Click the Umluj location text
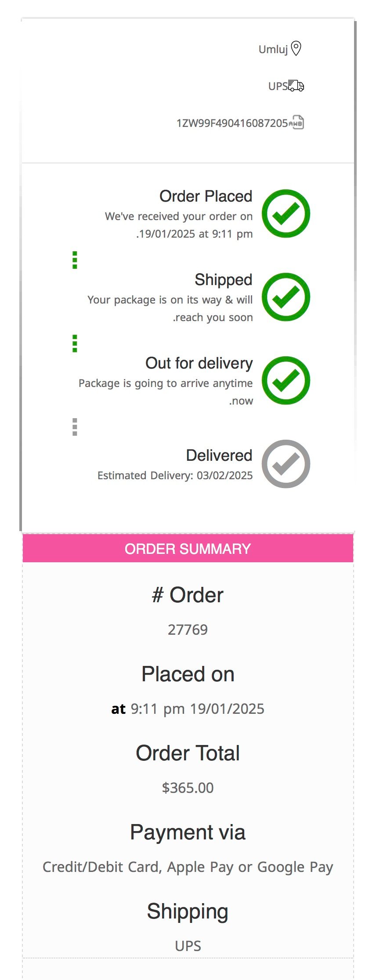The width and height of the screenshot is (376, 980). click(273, 49)
